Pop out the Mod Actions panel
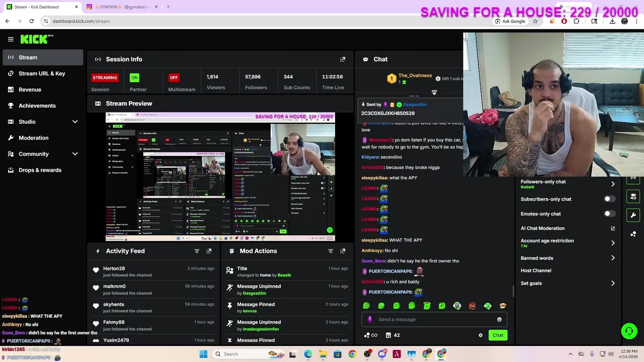The height and width of the screenshot is (362, 644). [x=343, y=251]
